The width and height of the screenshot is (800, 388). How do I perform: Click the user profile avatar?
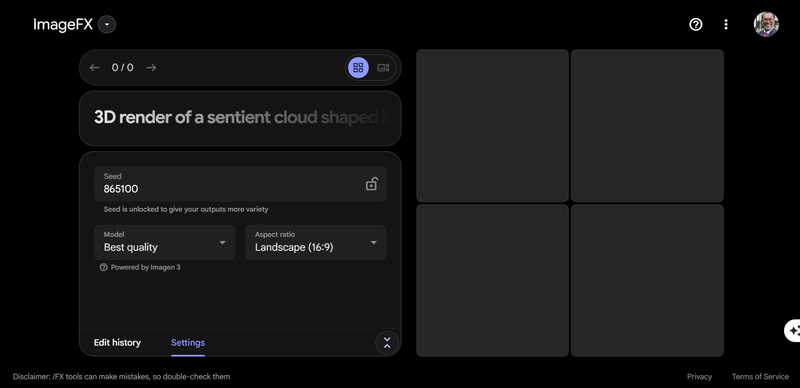point(766,25)
